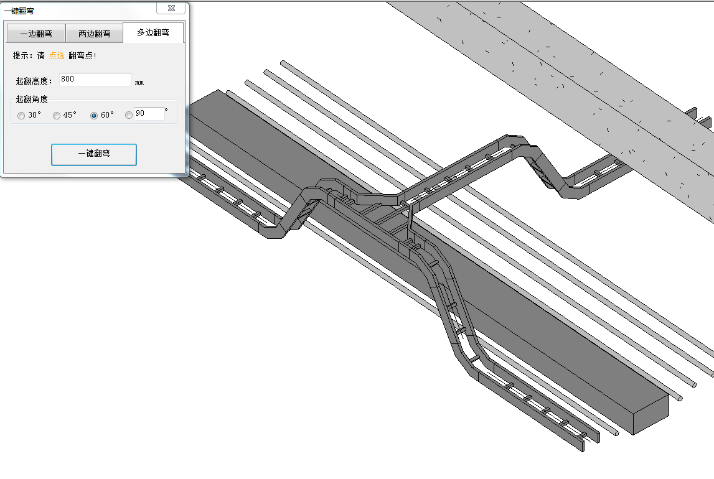Select the 30° angle radio button
The image size is (714, 479).
(22, 115)
